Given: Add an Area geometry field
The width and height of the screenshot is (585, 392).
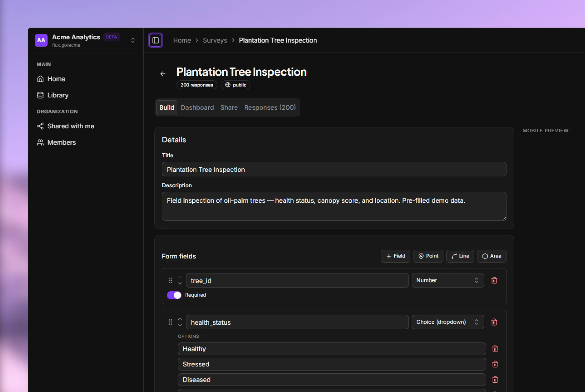Looking at the screenshot, I should [x=491, y=256].
